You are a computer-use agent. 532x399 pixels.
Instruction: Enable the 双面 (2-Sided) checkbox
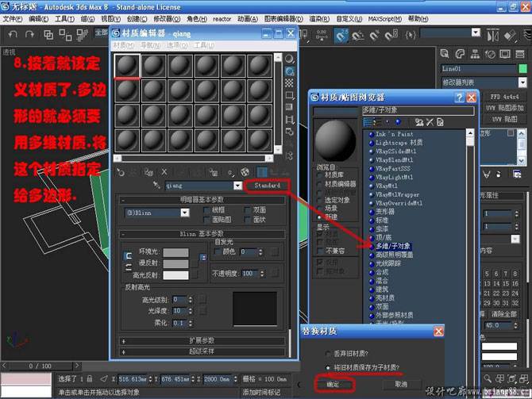tap(248, 210)
